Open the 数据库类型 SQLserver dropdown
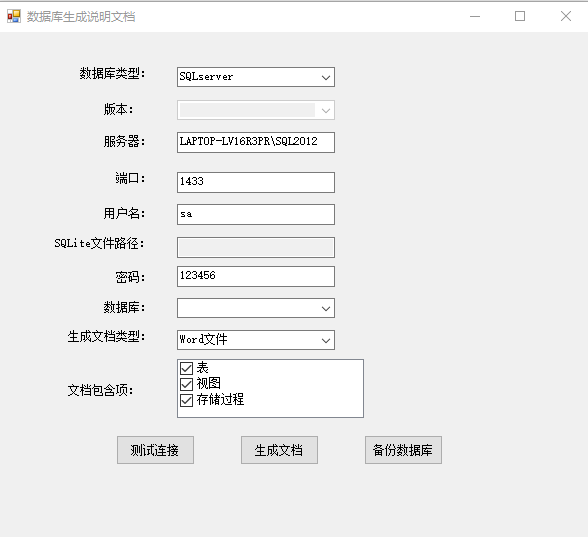The height and width of the screenshot is (537, 588). coord(256,77)
